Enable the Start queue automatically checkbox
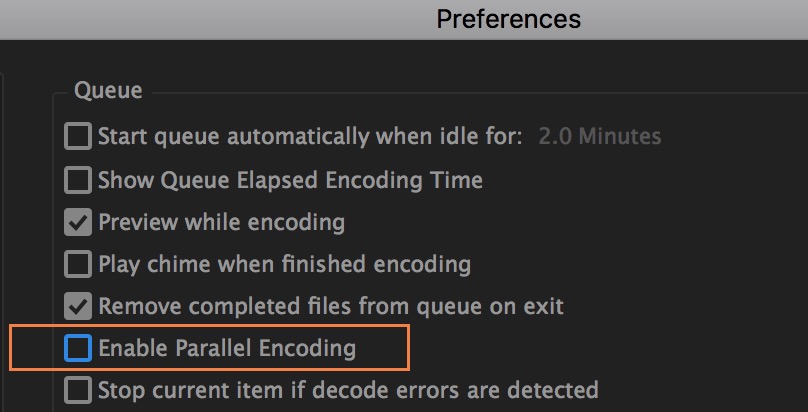 (x=78, y=136)
